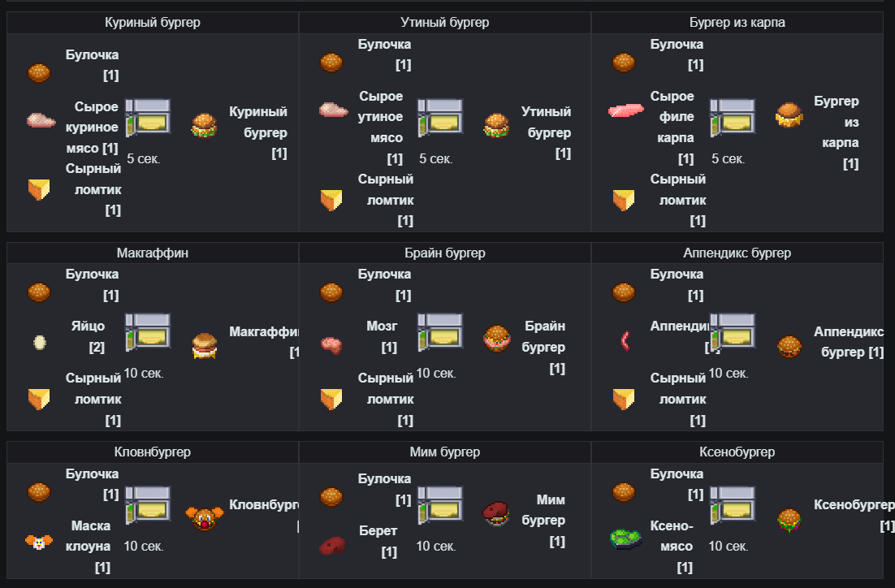Click the egg icon in Макгаффин recipe
The height and width of the screenshot is (588, 895).
pyautogui.click(x=39, y=343)
